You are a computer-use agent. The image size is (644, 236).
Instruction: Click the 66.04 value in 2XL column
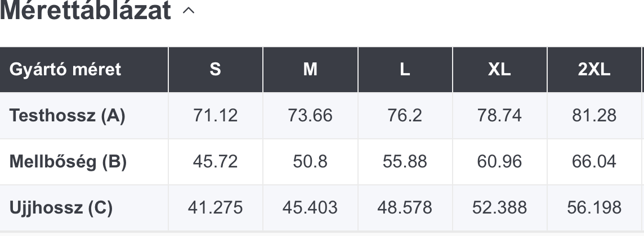pyautogui.click(x=594, y=161)
